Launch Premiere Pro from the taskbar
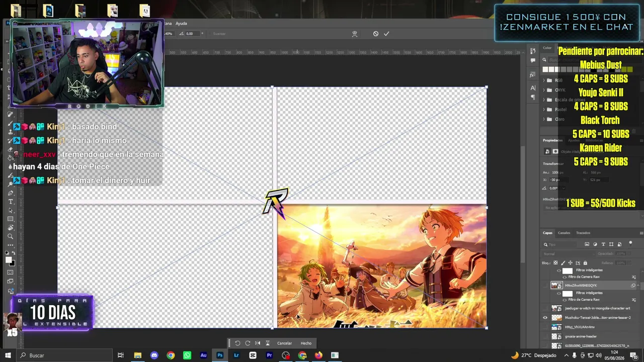 [x=269, y=355]
